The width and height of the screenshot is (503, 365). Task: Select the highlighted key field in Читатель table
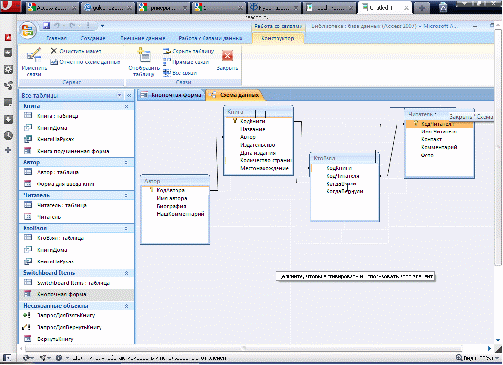[x=439, y=124]
